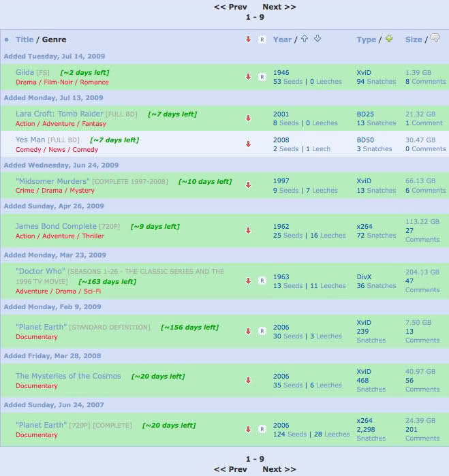
Task: Click Mystery genre under Midsomer Murders
Action: 82,191
